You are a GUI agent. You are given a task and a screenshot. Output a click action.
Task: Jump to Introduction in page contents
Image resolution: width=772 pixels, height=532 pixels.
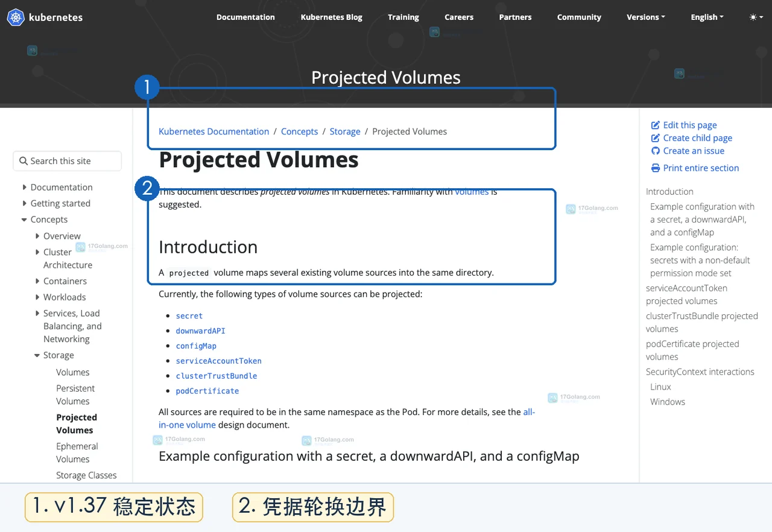click(669, 191)
